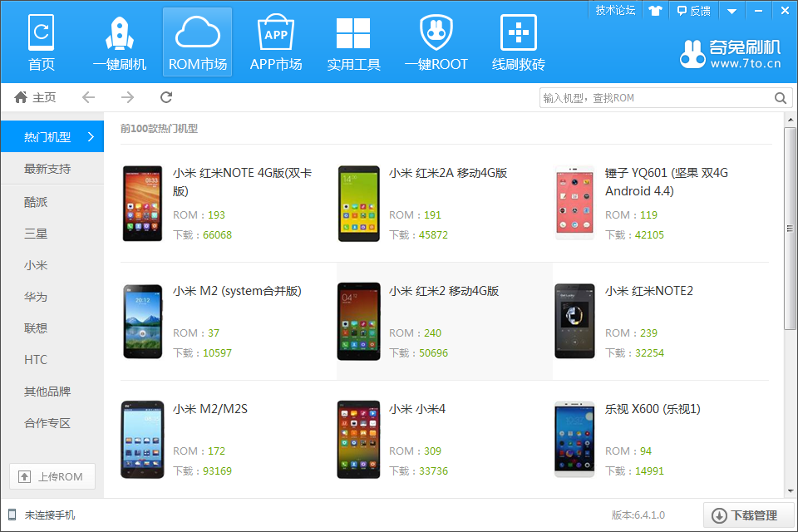Click the 上传ROM button
798x532 pixels.
(x=52, y=476)
